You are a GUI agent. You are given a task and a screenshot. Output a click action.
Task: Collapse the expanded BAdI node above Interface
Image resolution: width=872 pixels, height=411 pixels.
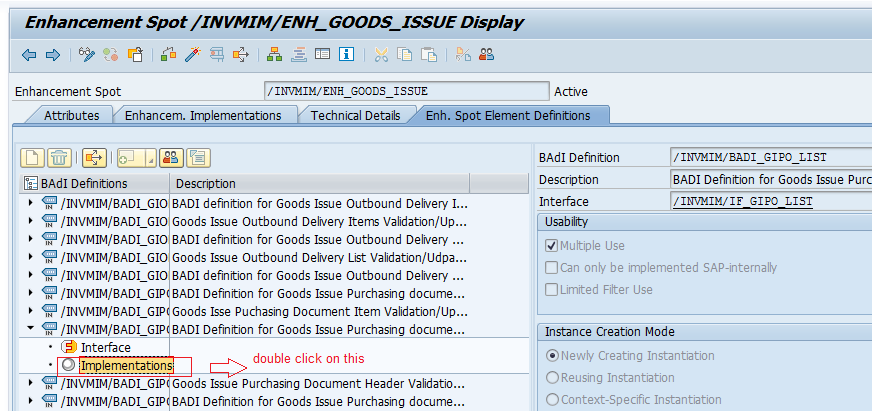[x=30, y=329]
